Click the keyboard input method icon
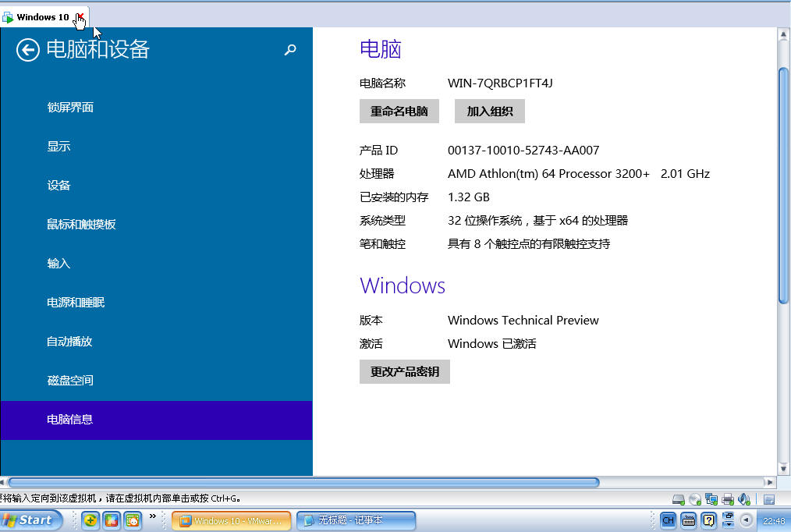The height and width of the screenshot is (532, 791). pyautogui.click(x=689, y=520)
